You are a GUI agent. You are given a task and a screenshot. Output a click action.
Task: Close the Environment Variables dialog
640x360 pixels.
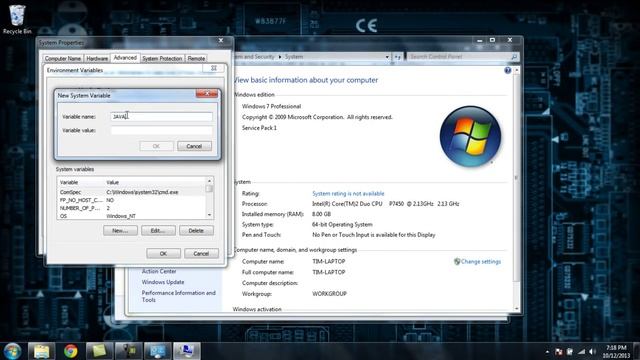pos(213,69)
